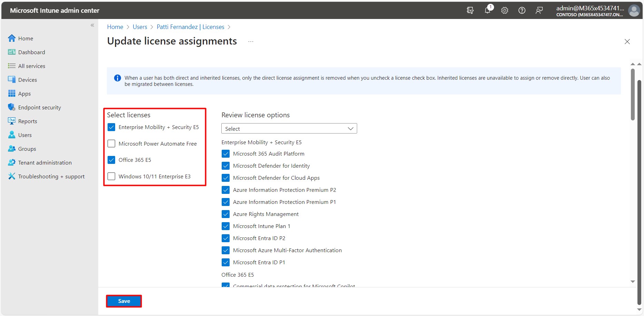The image size is (644, 316).
Task: Open the Review license options Select dropdown
Action: (289, 129)
